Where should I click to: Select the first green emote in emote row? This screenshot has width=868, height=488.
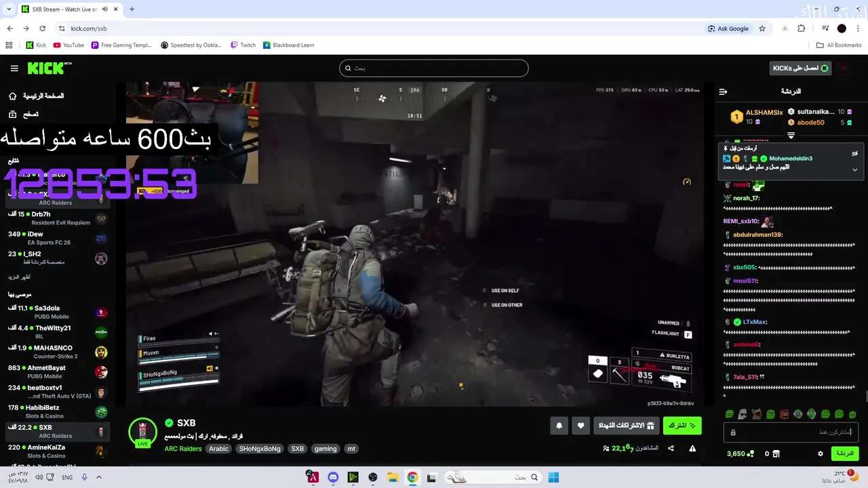730,414
